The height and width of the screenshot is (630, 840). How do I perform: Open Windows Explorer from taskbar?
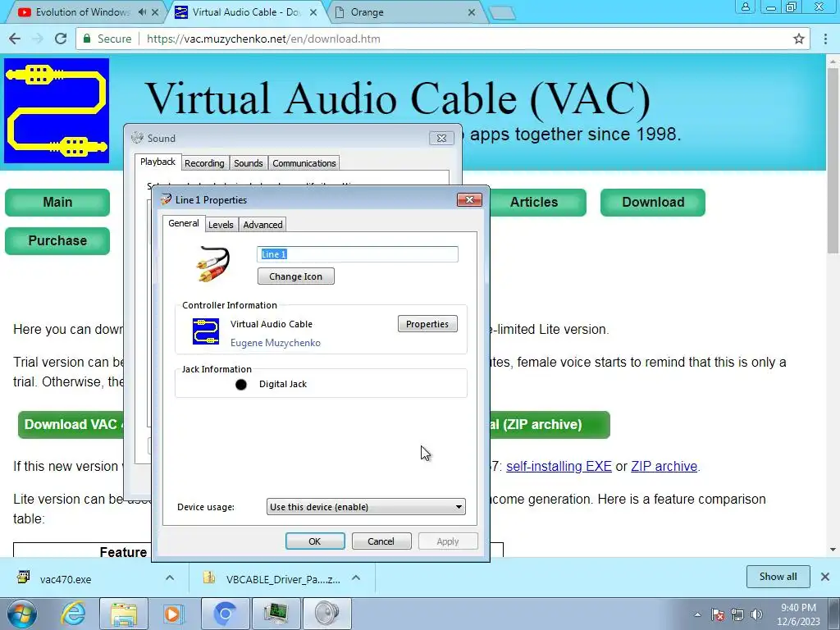click(124, 614)
